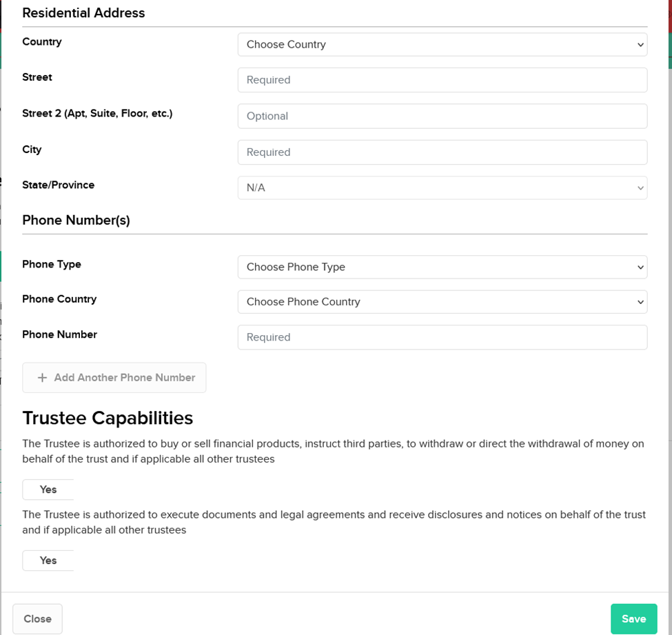
Task: Expand the Choose Phone Country dropdown
Action: (x=442, y=302)
